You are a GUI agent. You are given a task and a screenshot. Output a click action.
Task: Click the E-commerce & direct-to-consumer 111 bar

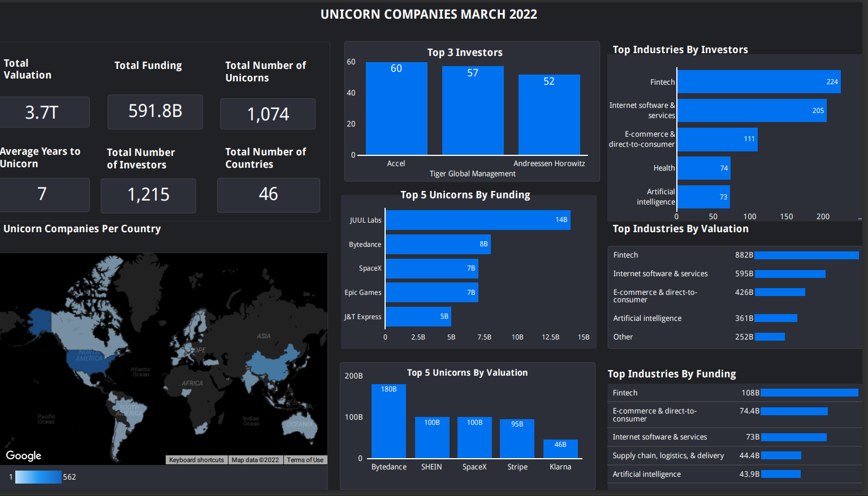pyautogui.click(x=718, y=140)
